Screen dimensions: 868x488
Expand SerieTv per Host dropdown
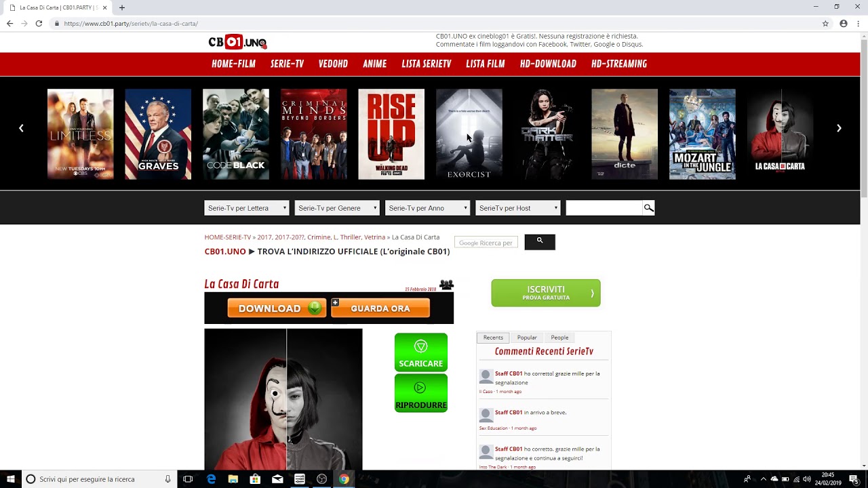tap(518, 208)
